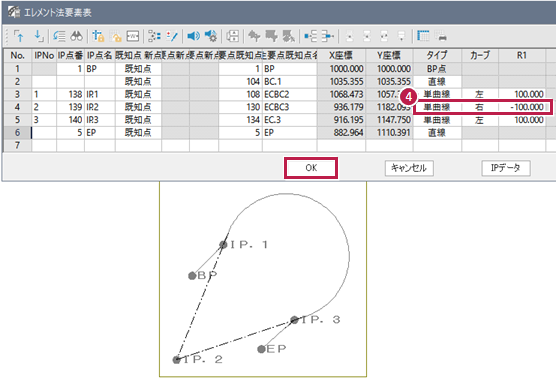Click the 直線 type cell in row 6
The width and height of the screenshot is (556, 378).
click(437, 133)
